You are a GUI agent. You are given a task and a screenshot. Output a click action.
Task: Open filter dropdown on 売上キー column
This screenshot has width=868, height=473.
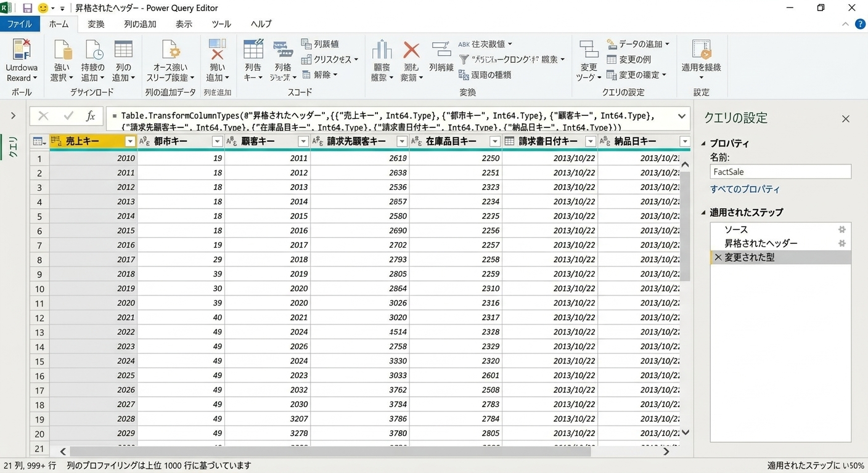point(129,142)
